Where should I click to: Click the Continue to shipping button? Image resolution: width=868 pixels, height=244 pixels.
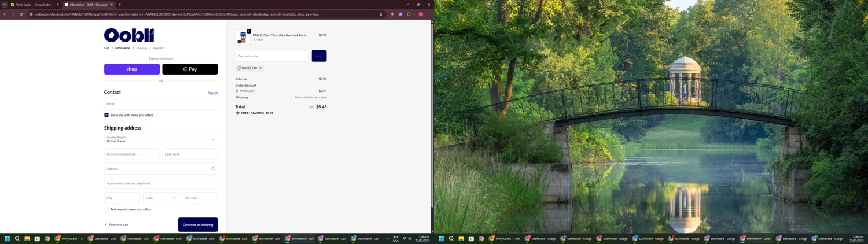198,225
